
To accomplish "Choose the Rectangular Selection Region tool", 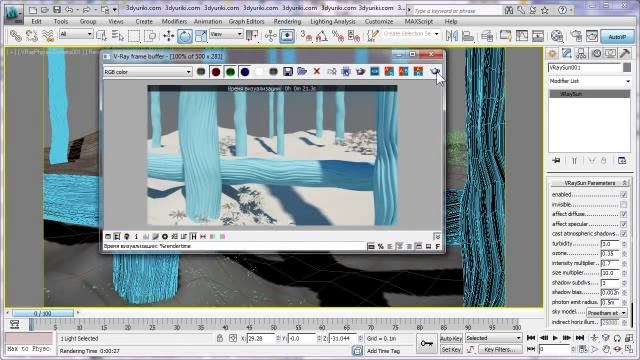I will pyautogui.click(x=134, y=36).
